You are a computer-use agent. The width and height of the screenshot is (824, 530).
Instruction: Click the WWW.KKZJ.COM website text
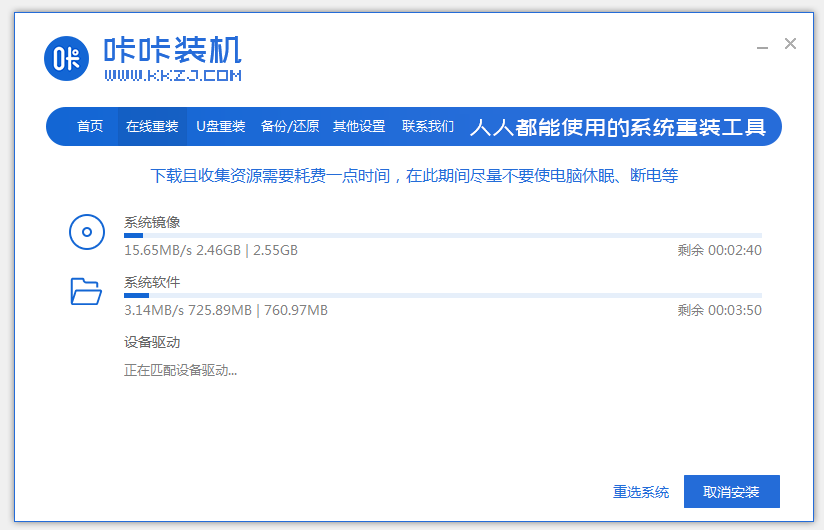pyautogui.click(x=172, y=75)
